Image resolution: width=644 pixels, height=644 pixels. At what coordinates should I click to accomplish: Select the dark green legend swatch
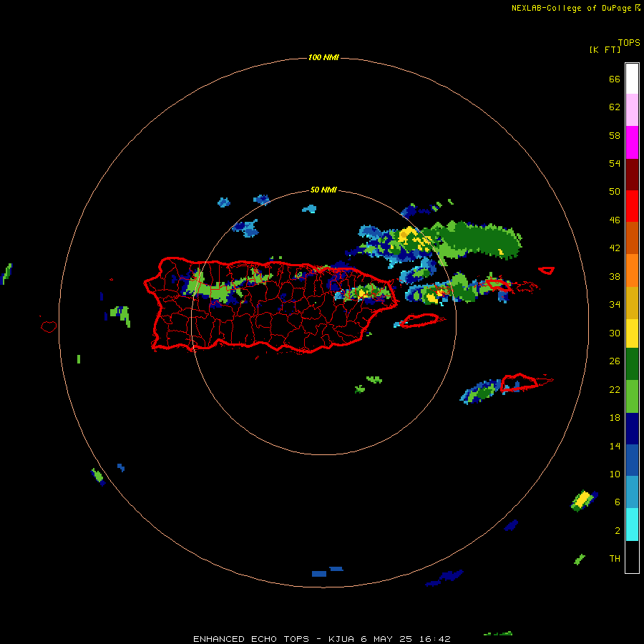632,364
